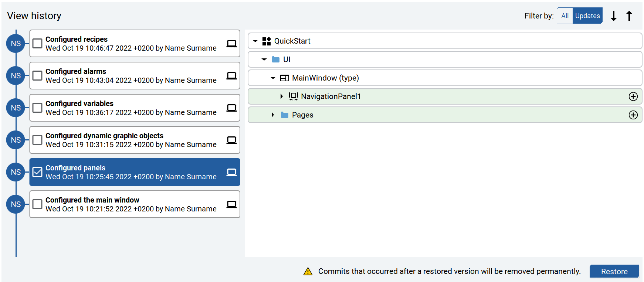Click laptop icon on Configured recipes commit

click(231, 44)
